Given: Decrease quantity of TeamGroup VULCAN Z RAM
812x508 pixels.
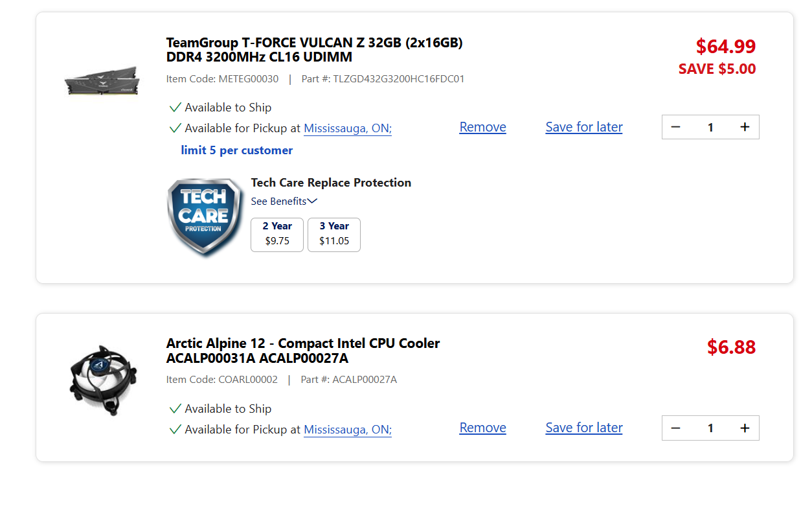Looking at the screenshot, I should point(676,127).
